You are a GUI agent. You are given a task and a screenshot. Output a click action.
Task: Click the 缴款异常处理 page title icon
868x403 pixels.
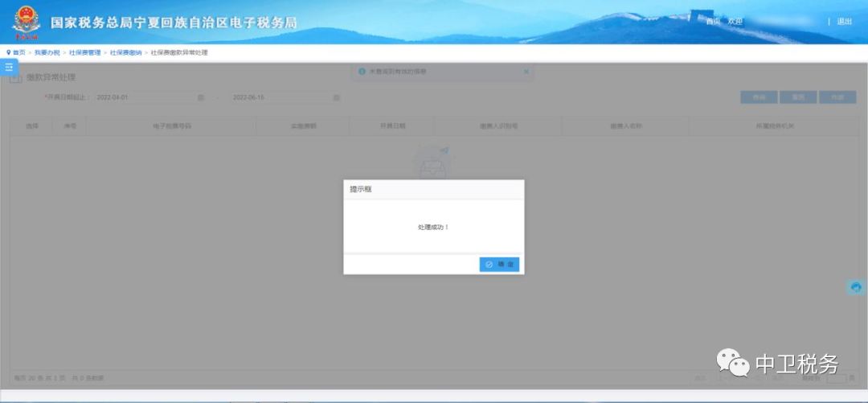click(17, 78)
